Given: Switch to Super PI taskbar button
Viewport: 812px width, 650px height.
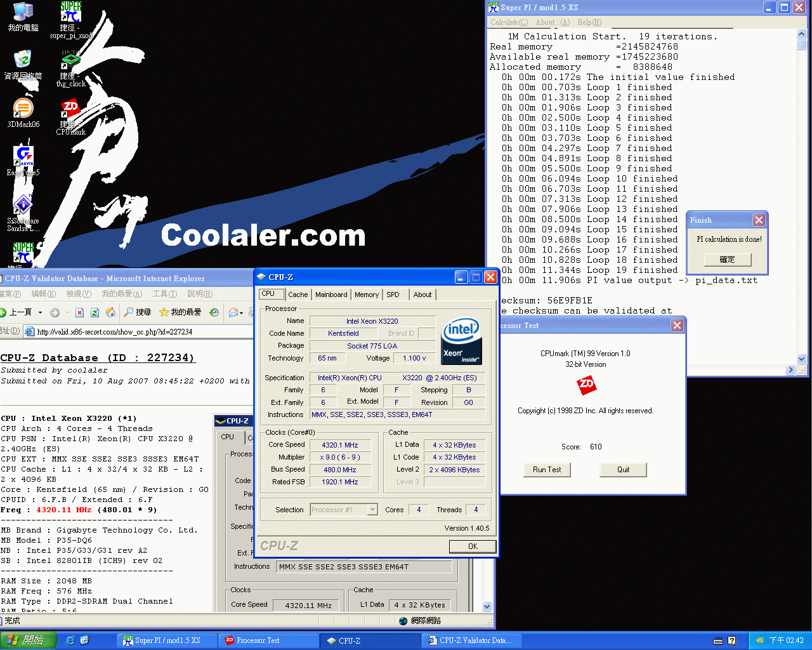Looking at the screenshot, I should tap(167, 640).
